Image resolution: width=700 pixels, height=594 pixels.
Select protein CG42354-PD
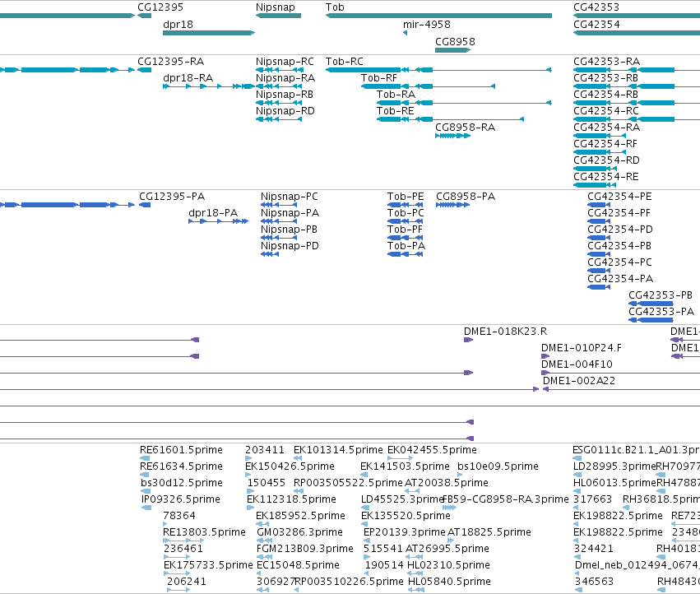pyautogui.click(x=599, y=238)
